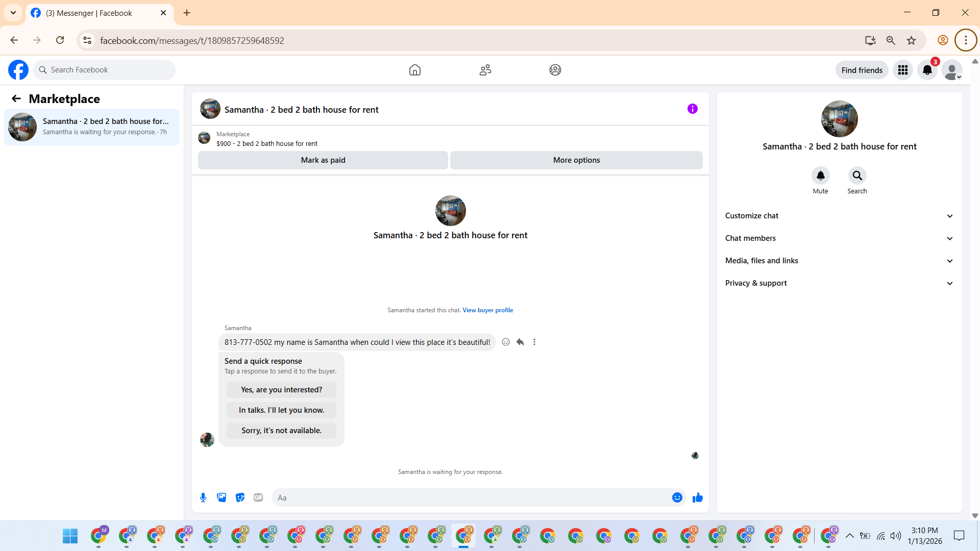React to Samantha's message with emoji icon
980x551 pixels.
(x=506, y=342)
